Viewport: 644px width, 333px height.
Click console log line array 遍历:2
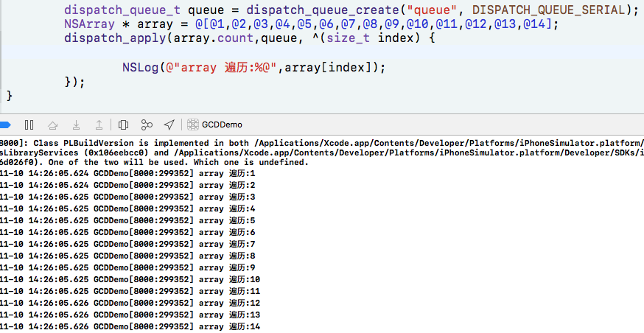(x=127, y=186)
